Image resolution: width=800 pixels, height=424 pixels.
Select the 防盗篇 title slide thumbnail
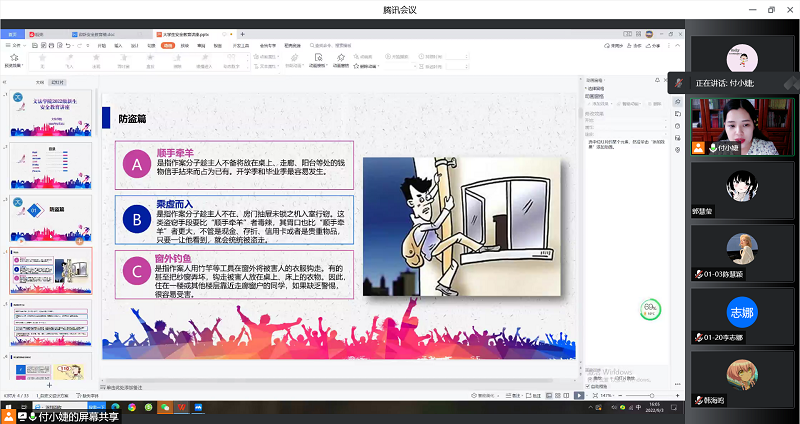(52, 220)
